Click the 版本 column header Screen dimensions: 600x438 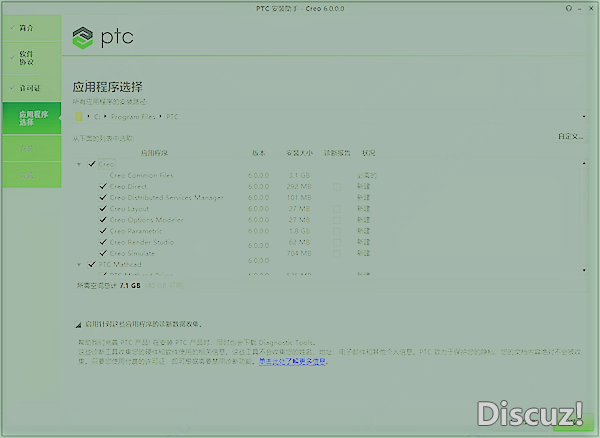tap(259, 153)
